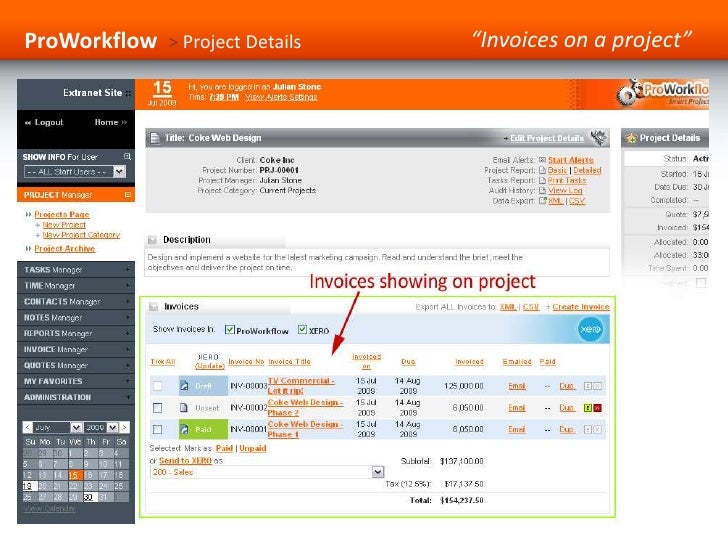The width and height of the screenshot is (728, 546).
Task: Click the Send to XERO link
Action: (x=185, y=461)
